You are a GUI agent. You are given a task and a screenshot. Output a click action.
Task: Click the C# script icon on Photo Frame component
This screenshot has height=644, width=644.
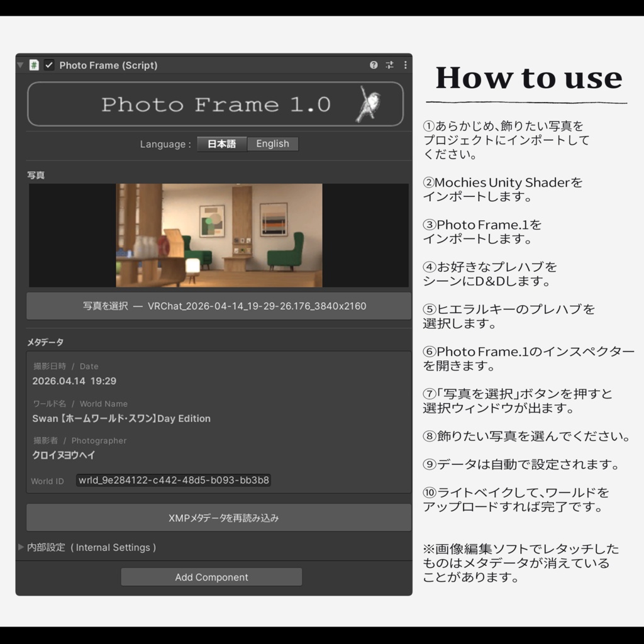(33, 65)
